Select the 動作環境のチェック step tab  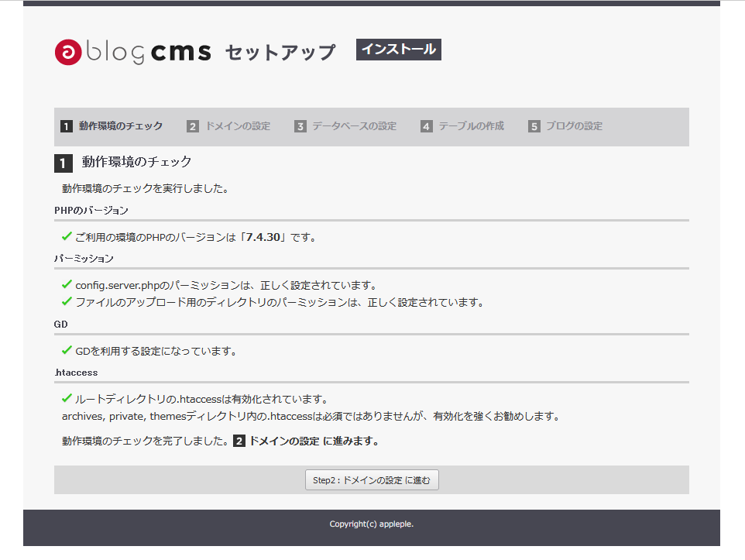112,126
